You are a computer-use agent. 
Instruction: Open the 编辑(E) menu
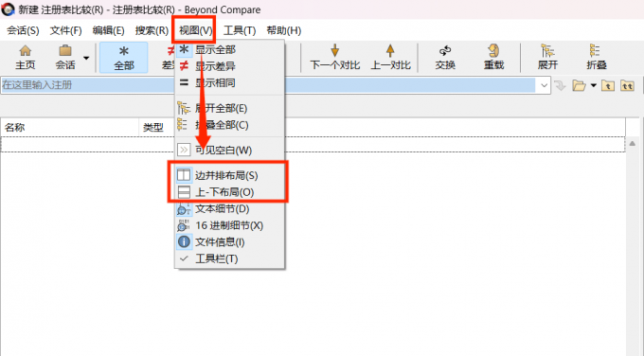(x=108, y=30)
